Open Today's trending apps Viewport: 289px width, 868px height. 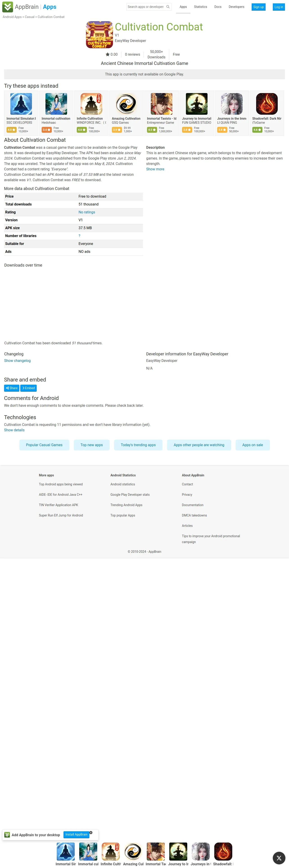[138, 445]
